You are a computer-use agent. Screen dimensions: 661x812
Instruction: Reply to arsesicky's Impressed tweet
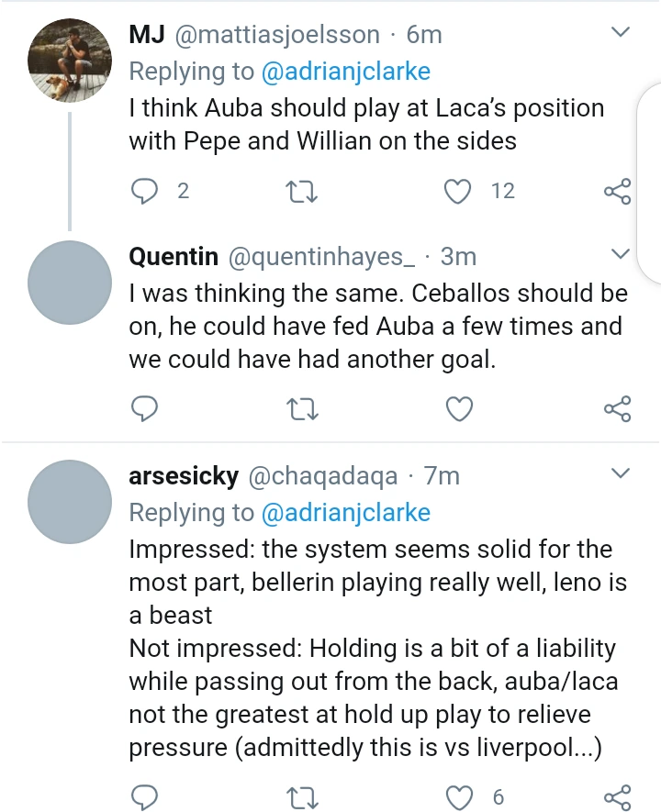point(144,796)
